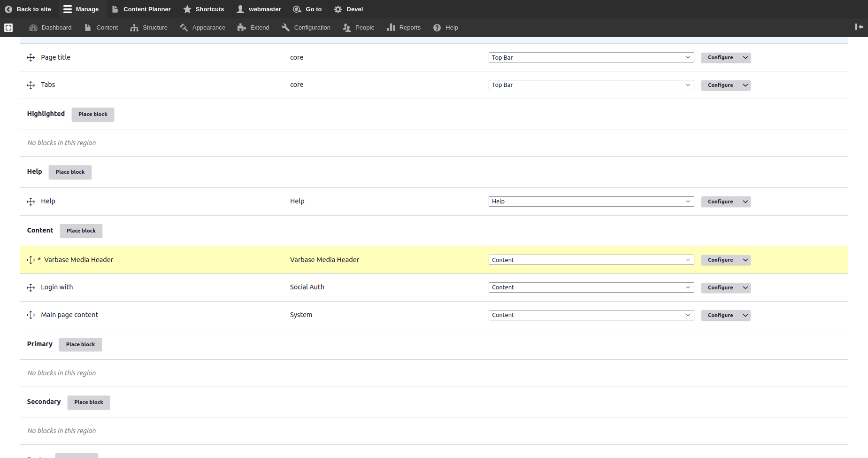Image resolution: width=868 pixels, height=458 pixels.
Task: Grab the drag handle for Help block
Action: (x=31, y=202)
